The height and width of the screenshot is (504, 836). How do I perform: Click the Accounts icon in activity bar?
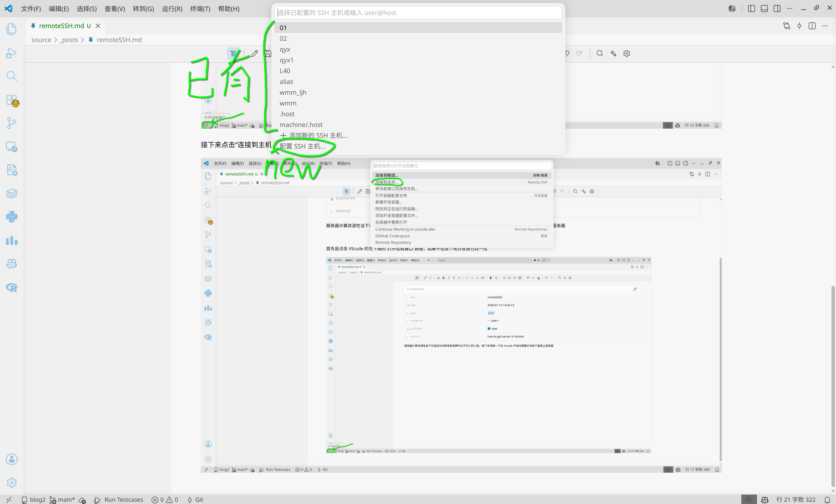point(11,459)
